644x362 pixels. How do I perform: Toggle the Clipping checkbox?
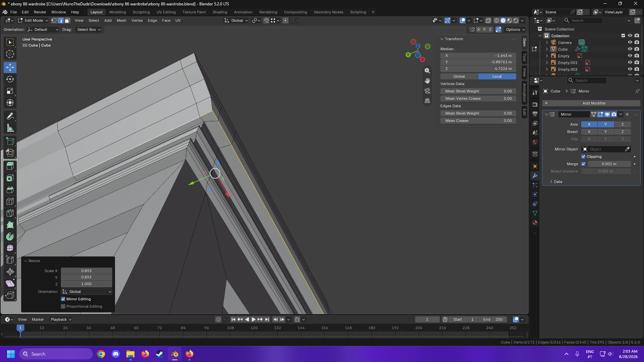coord(583,157)
